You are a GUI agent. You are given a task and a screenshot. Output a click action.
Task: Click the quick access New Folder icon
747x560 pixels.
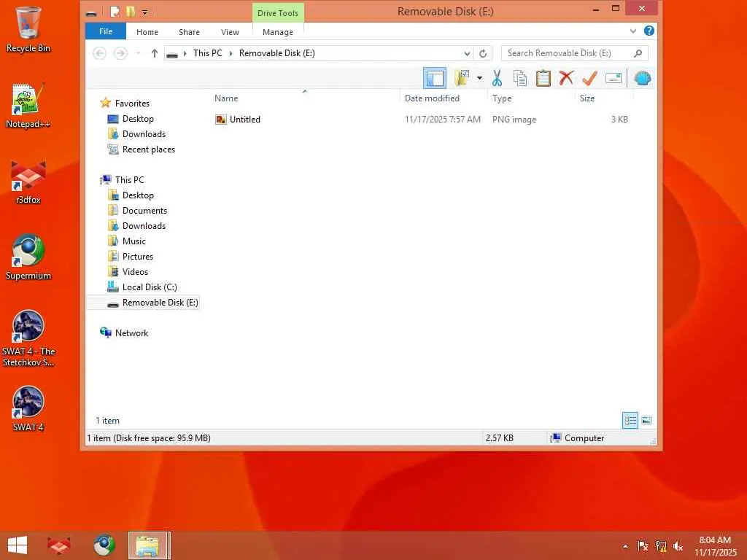click(130, 12)
